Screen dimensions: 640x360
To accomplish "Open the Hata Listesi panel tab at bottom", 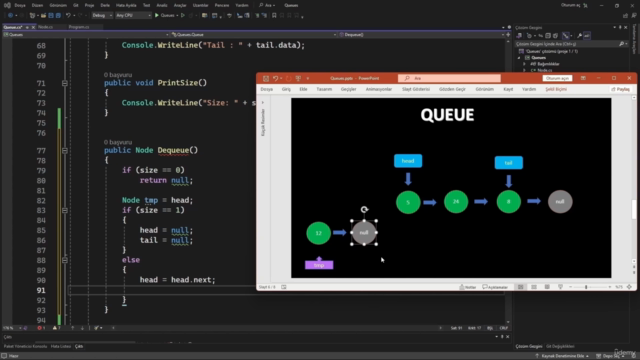I will pos(61,346).
